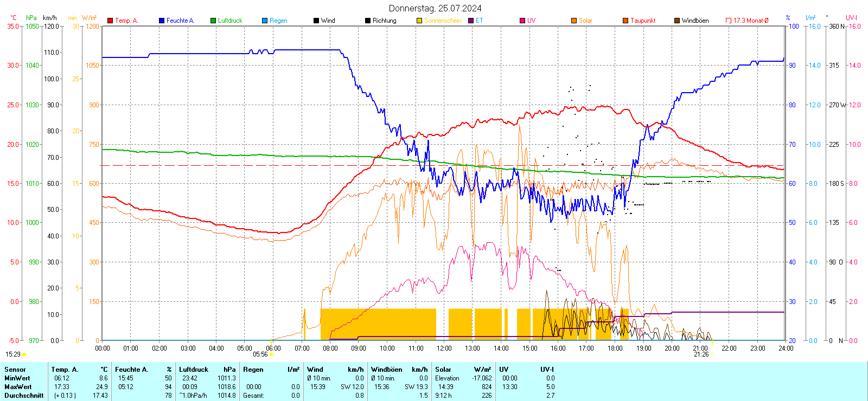Click the green Luftdruck legend square
Image resolution: width=868 pixels, height=401 pixels.
(213, 21)
